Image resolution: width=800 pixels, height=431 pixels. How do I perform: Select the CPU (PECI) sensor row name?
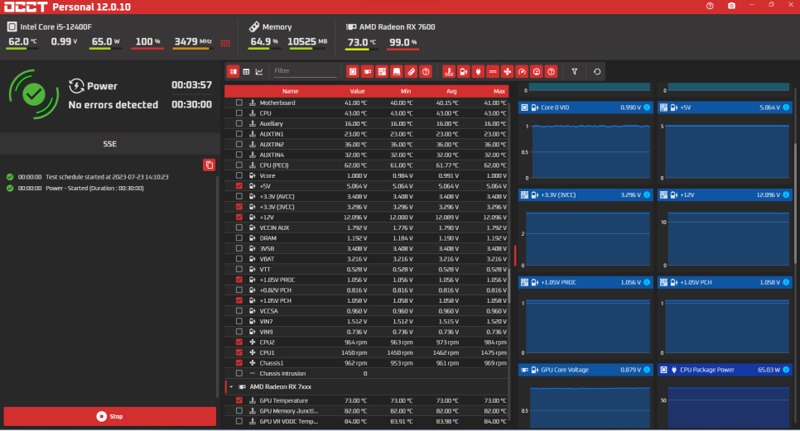[274, 165]
